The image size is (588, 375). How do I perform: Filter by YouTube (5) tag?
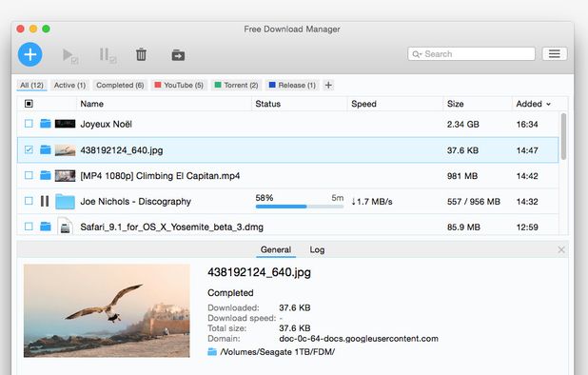[179, 85]
